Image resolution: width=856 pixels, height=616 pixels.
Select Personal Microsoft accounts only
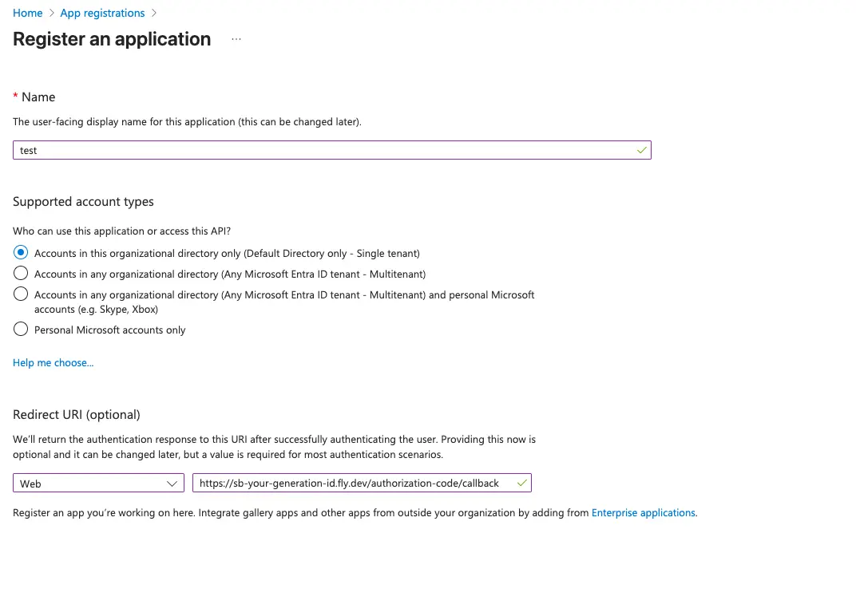tap(22, 330)
